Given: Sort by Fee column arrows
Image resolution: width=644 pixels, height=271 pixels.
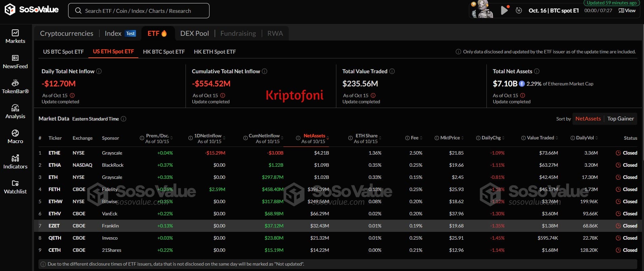Looking at the screenshot, I should pos(421,138).
